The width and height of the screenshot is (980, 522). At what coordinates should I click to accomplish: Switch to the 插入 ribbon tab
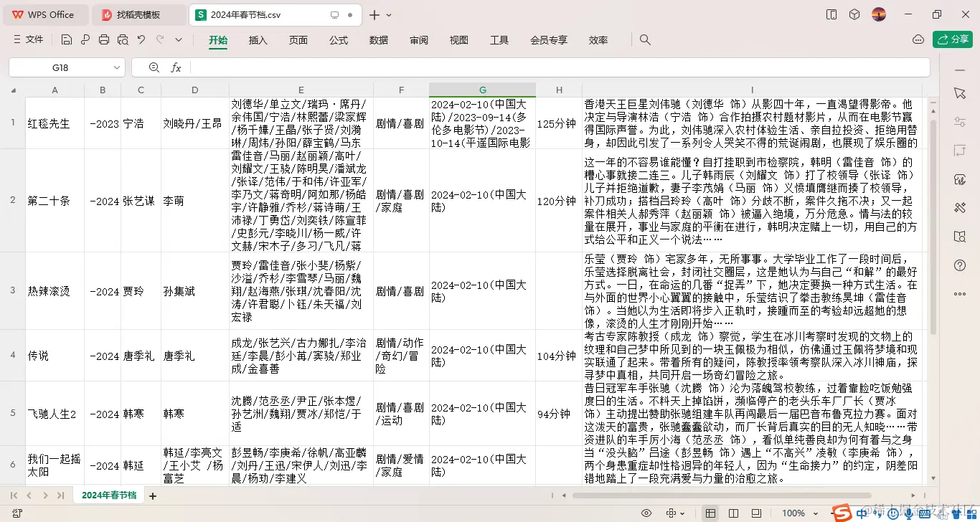(258, 40)
